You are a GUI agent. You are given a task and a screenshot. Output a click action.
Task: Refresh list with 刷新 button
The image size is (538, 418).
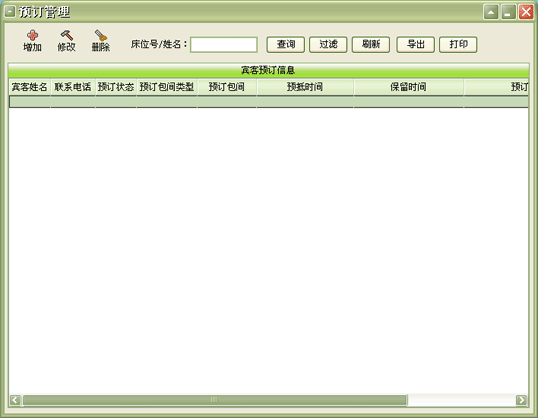point(371,45)
